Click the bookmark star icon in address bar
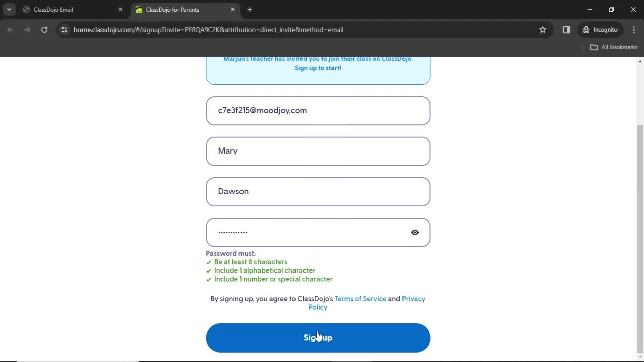 [x=543, y=29]
